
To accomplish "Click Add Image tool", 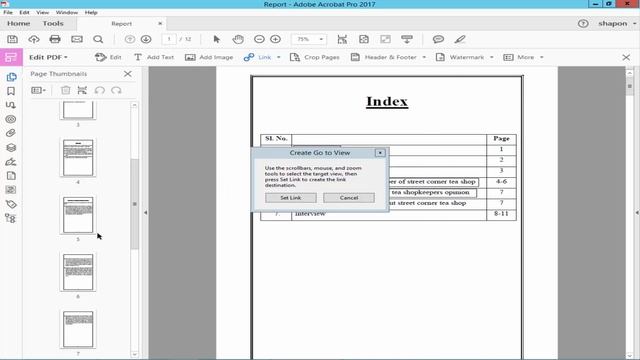I will pos(209,57).
